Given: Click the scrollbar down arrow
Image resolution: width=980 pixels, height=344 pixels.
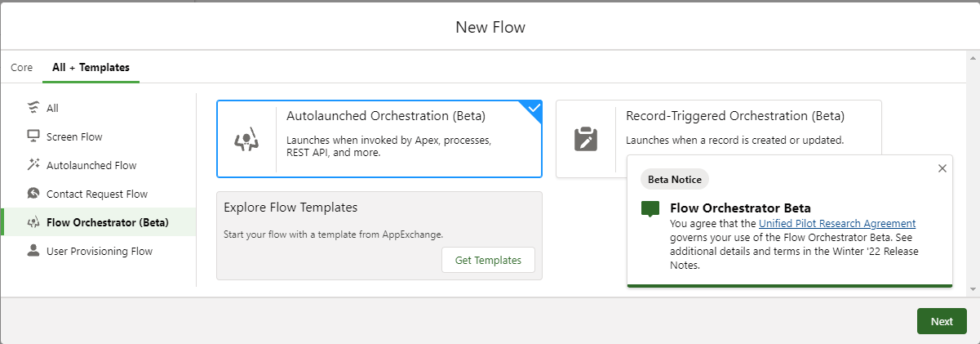Looking at the screenshot, I should [972, 289].
